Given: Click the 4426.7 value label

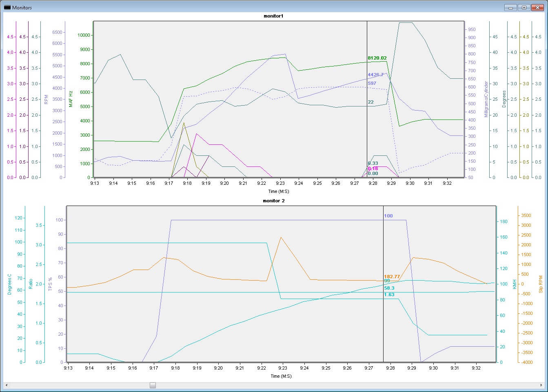Looking at the screenshot, I should pos(375,75).
